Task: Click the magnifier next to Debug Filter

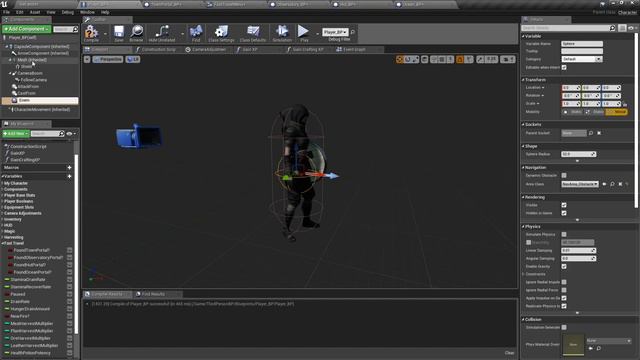Action: tap(353, 32)
